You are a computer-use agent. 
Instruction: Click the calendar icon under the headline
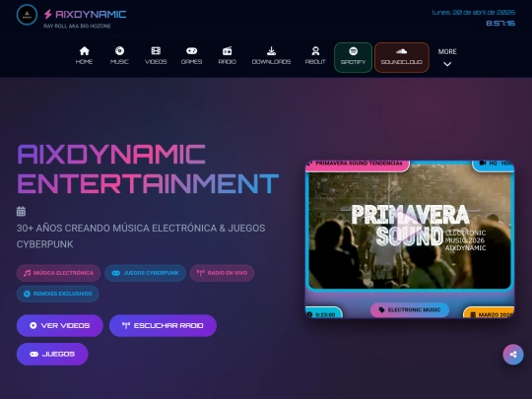pos(21,211)
